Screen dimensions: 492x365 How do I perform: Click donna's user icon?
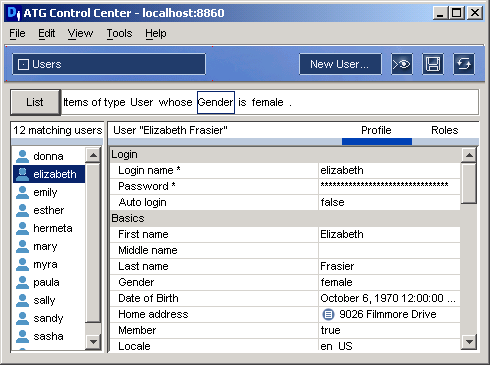pyautogui.click(x=22, y=156)
